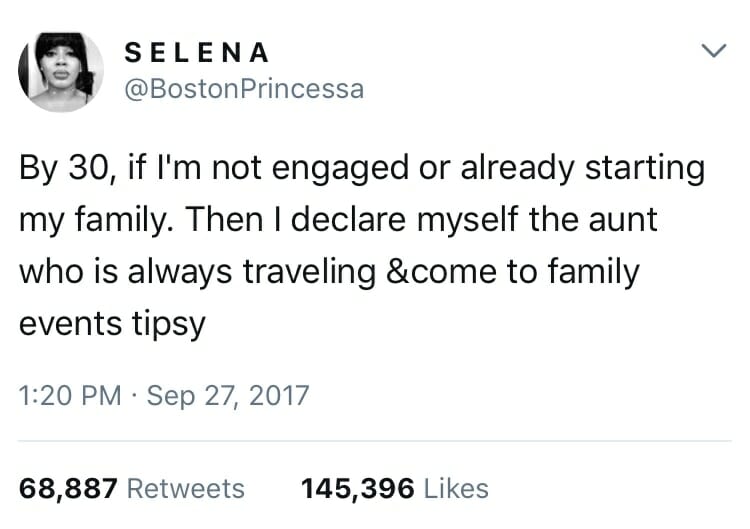
Task: Click the Retweets label
Action: [187, 488]
